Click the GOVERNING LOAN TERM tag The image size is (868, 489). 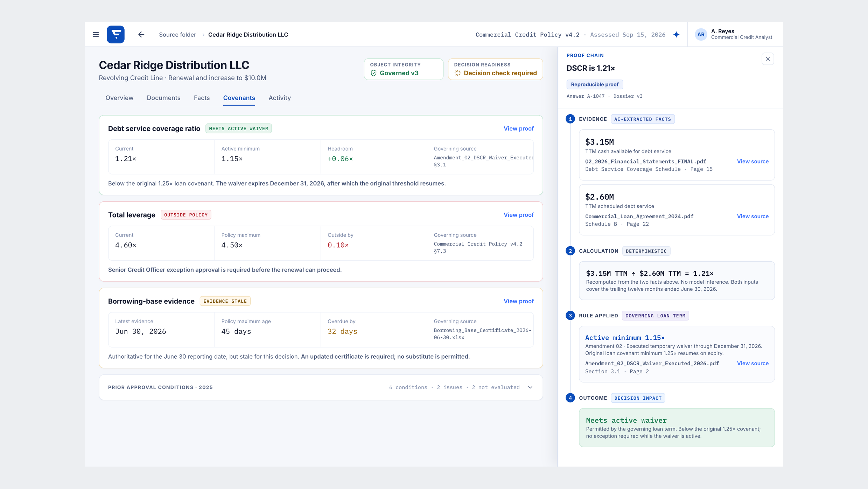[x=655, y=316]
